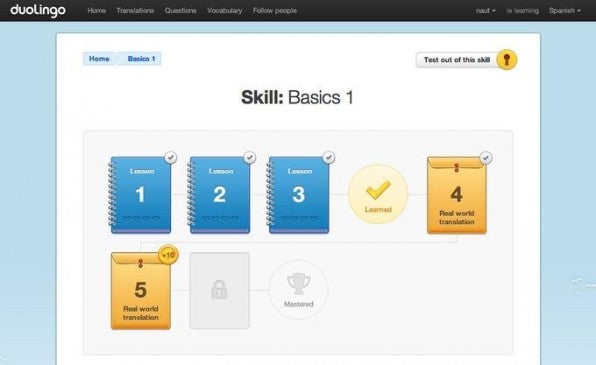The image size is (596, 365).
Task: Click the Basics 1 breadcrumb
Action: 141,59
